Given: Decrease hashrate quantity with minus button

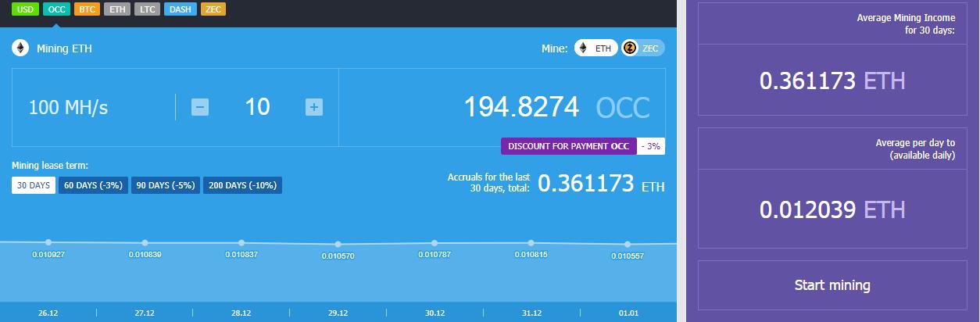Looking at the screenshot, I should 200,107.
